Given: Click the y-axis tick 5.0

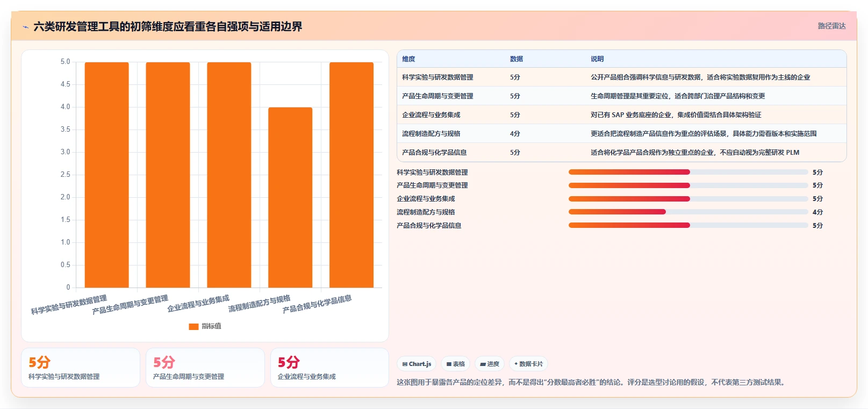Looking at the screenshot, I should pyautogui.click(x=65, y=62).
